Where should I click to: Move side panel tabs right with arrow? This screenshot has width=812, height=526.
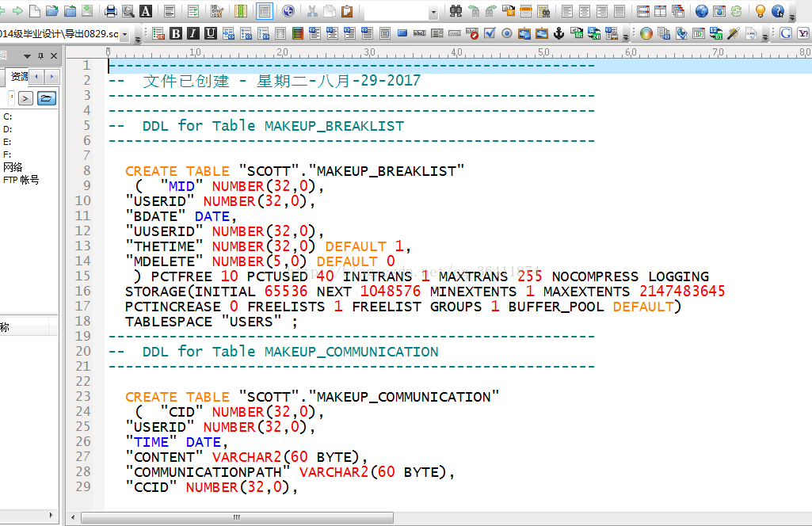click(x=51, y=77)
